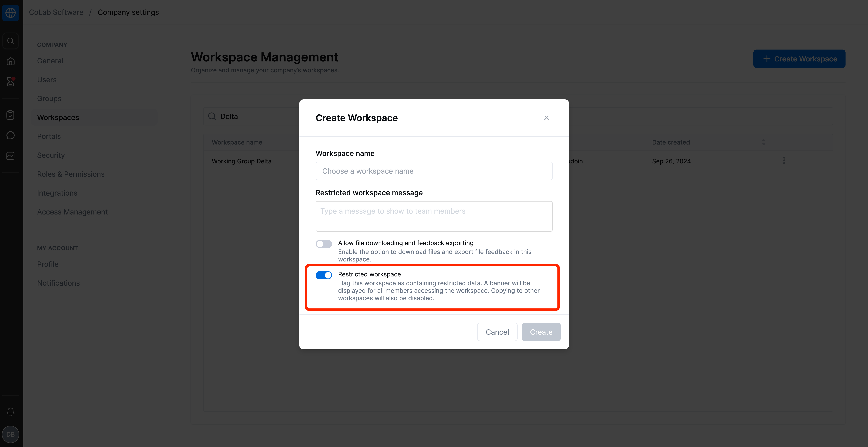Image resolution: width=868 pixels, height=447 pixels.
Task: Open the clipboard checklist icon in sidebar
Action: 10,115
